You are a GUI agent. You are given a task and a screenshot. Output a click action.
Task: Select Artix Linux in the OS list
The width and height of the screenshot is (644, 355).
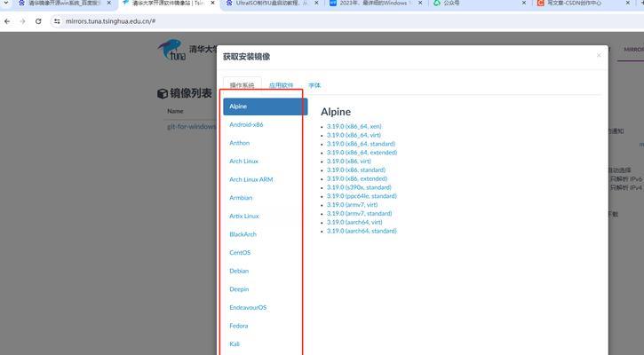point(244,216)
